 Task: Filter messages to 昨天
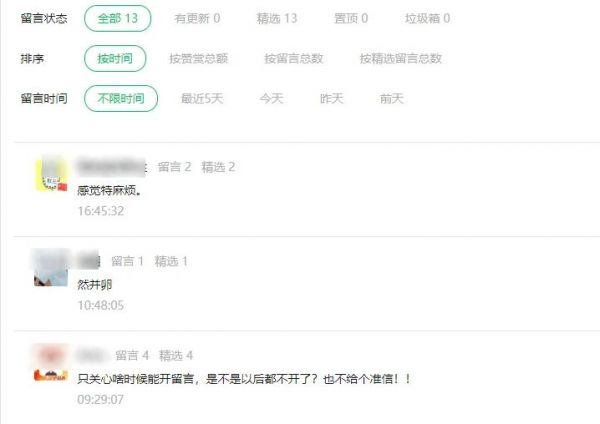click(x=332, y=99)
